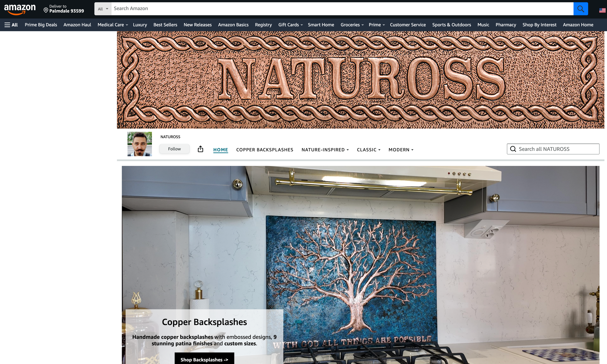Open the Medical Care dropdown

(113, 25)
